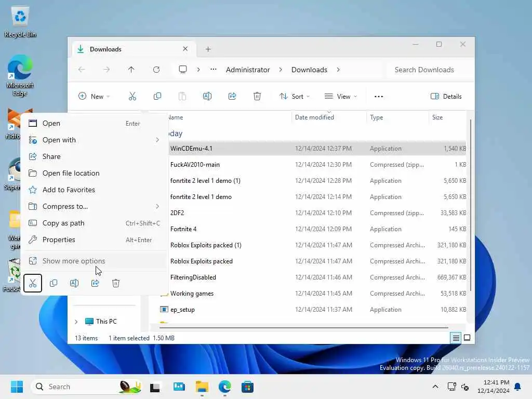Image resolution: width=532 pixels, height=399 pixels.
Task: Sort by Date modified column header
Action: pyautogui.click(x=329, y=117)
